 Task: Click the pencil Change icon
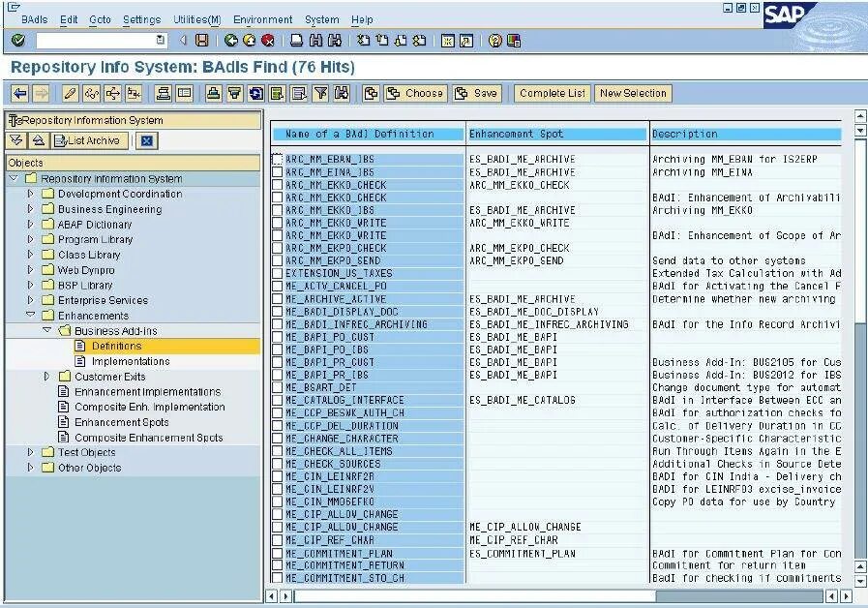point(70,93)
